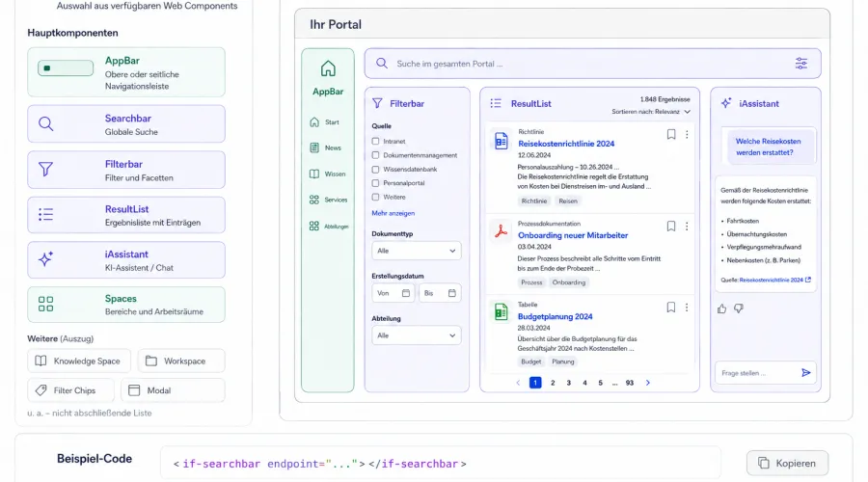Jump to results page 93
The width and height of the screenshot is (868, 482).
tap(630, 383)
